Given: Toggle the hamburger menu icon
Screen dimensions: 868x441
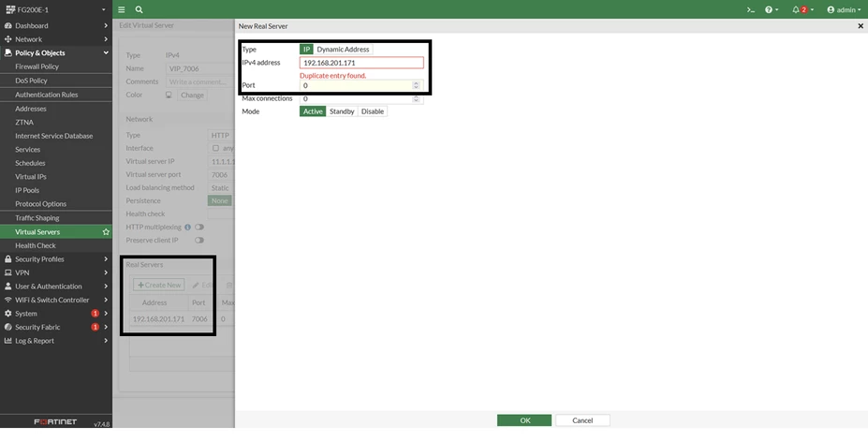Looking at the screenshot, I should pyautogui.click(x=121, y=9).
